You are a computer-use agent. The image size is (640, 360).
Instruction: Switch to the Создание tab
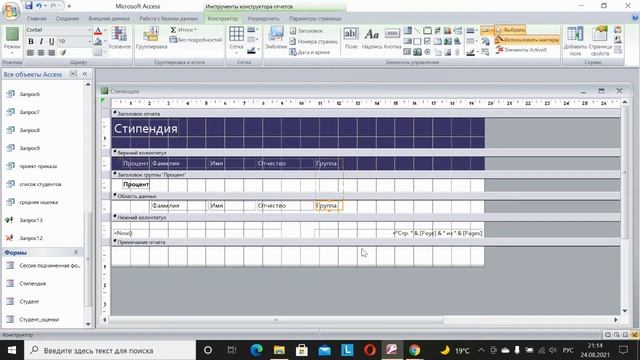(67, 19)
